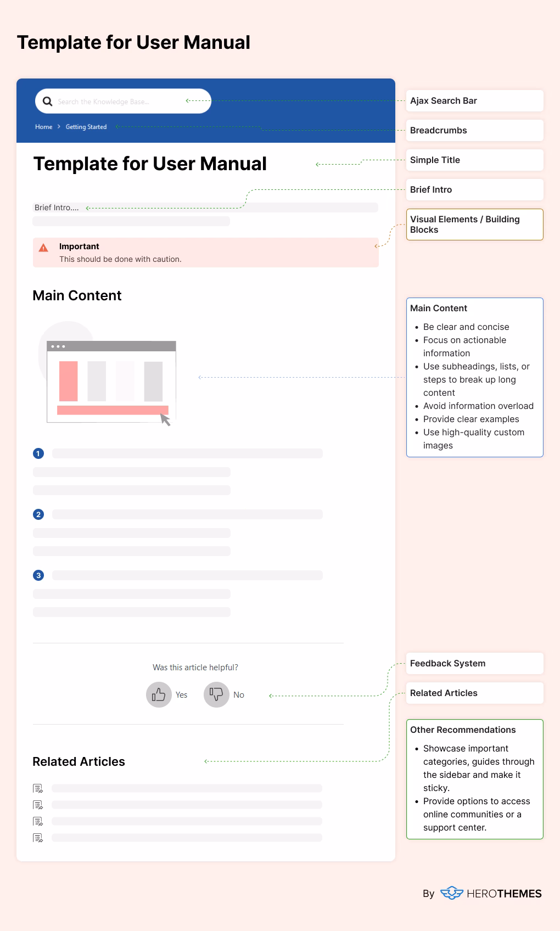Click the second related article document icon
560x931 pixels.
tap(38, 805)
